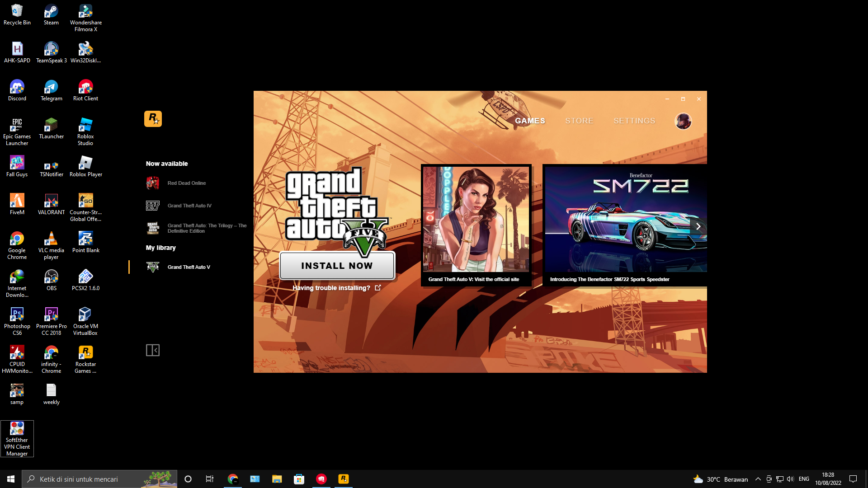Screen dimensions: 868x488
Task: Open Task View from the taskbar
Action: click(210, 479)
